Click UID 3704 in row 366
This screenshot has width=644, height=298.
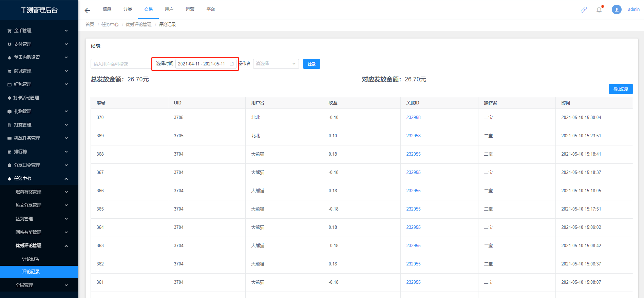[x=178, y=191]
